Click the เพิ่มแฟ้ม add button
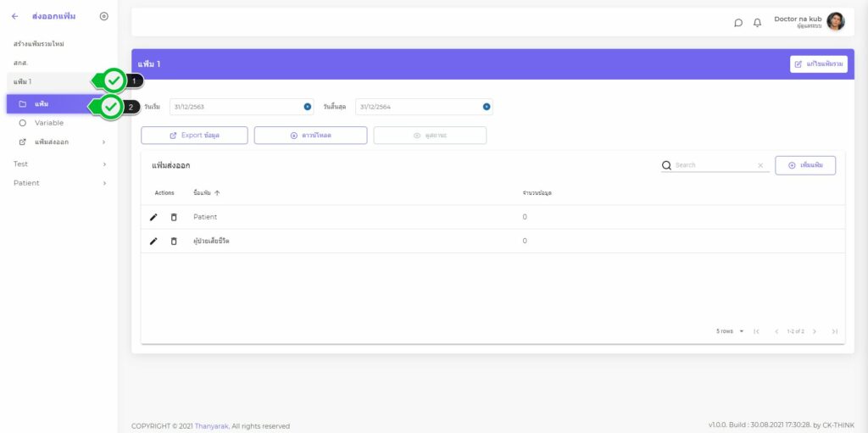 pyautogui.click(x=804, y=165)
